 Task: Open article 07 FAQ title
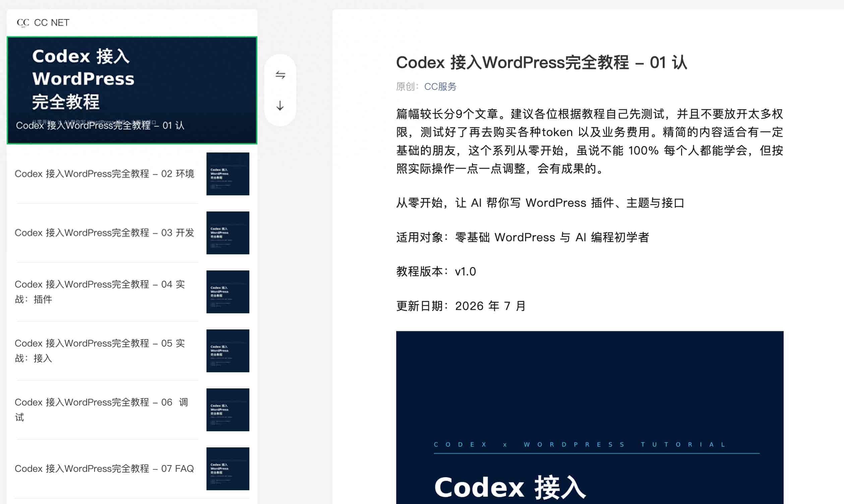pyautogui.click(x=104, y=469)
